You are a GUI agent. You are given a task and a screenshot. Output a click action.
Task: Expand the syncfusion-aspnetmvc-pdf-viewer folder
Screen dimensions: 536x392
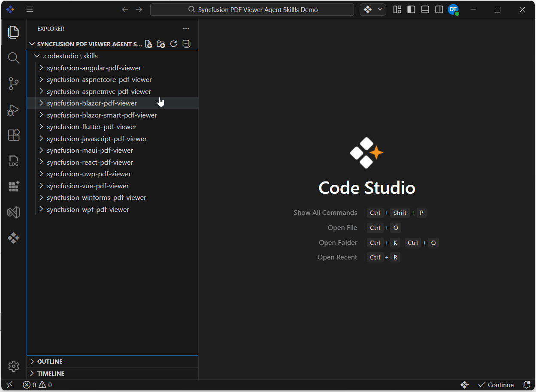pyautogui.click(x=42, y=91)
